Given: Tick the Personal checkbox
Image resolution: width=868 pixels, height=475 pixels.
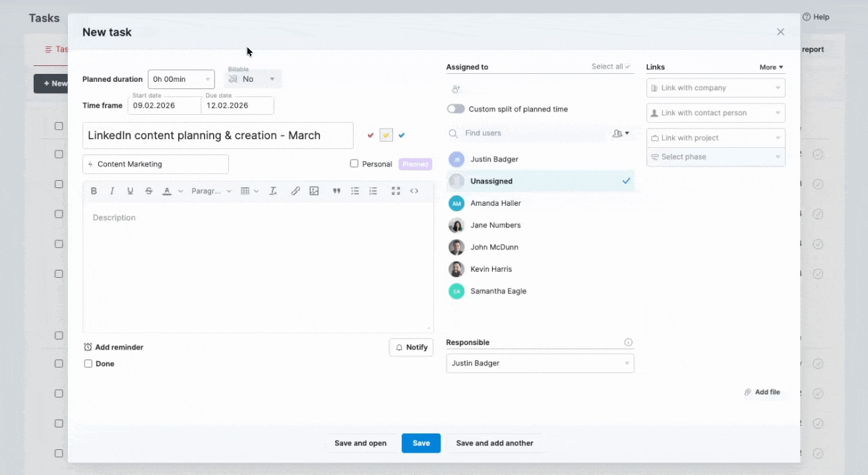Looking at the screenshot, I should click(354, 164).
